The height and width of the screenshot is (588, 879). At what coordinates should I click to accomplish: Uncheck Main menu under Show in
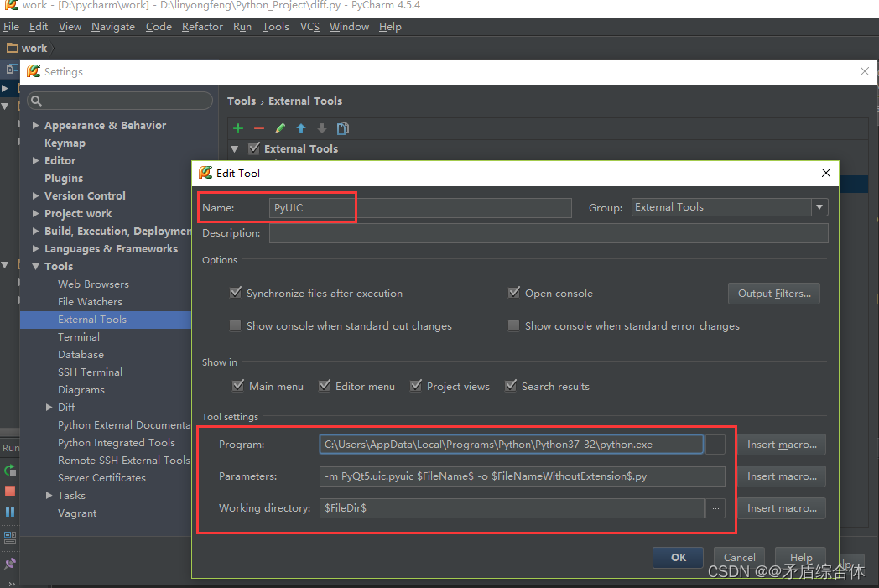coord(237,386)
